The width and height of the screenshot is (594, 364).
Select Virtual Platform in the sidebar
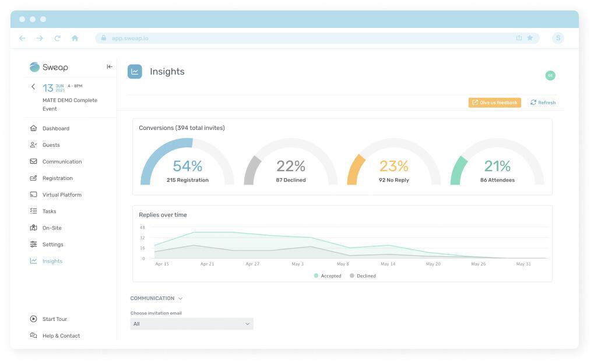tap(62, 195)
